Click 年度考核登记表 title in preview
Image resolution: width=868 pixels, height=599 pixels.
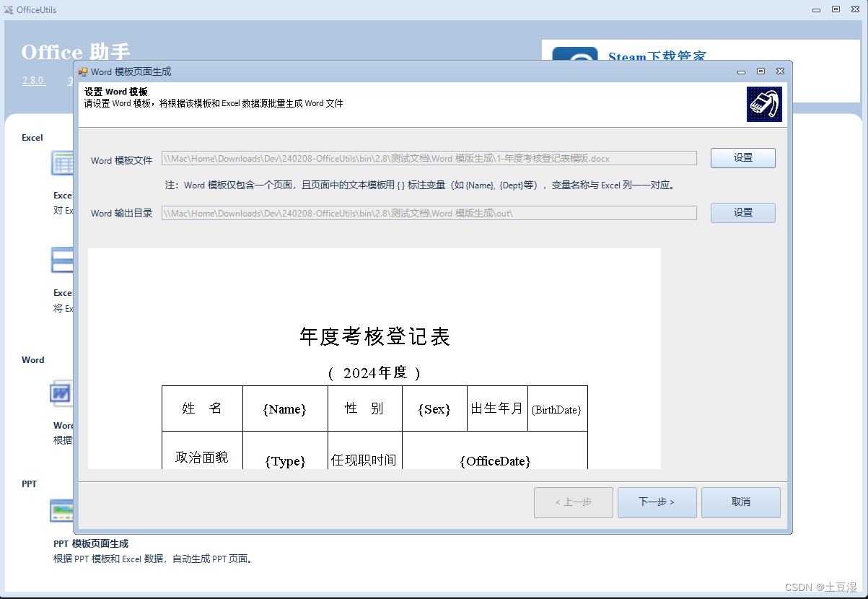click(x=374, y=337)
